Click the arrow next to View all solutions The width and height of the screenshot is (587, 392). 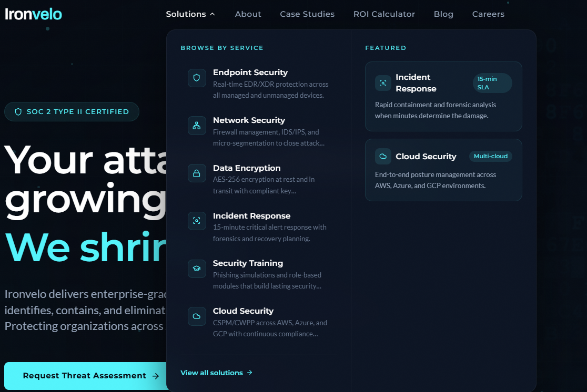tap(250, 373)
